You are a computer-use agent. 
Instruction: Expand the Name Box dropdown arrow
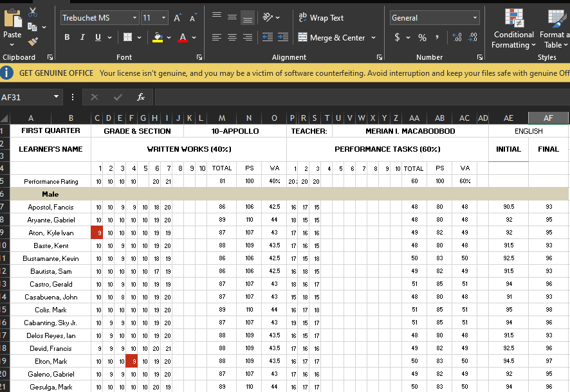pos(56,97)
